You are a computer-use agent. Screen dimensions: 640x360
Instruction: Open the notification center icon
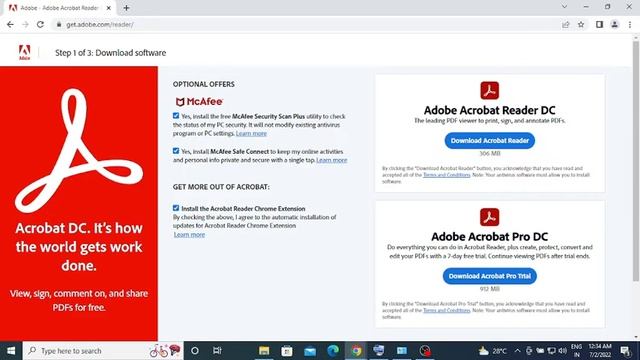click(625, 351)
